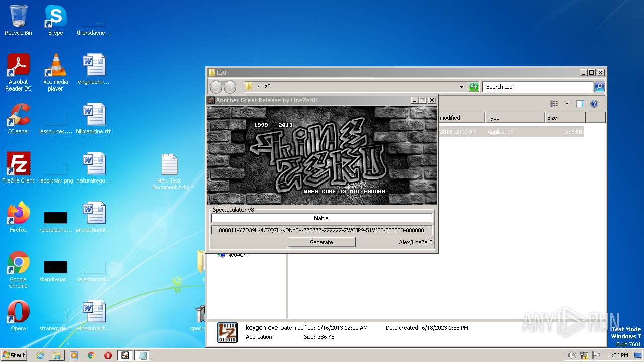Select the thursdayne... desktop file
Image resolution: width=644 pixels, height=362 pixels.
94,24
